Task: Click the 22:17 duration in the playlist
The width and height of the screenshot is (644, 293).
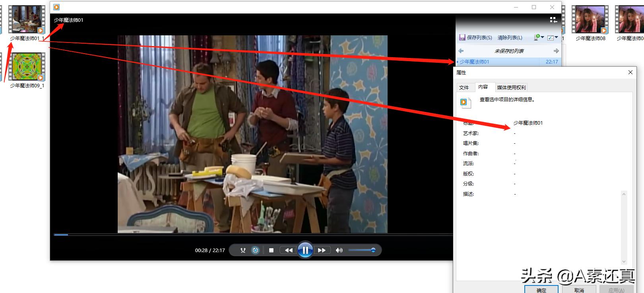Action: click(552, 62)
